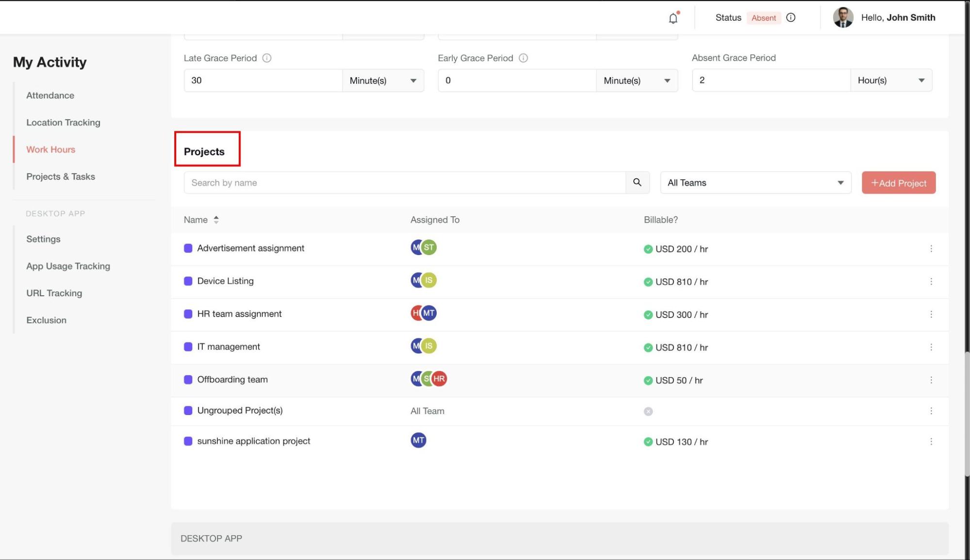970x560 pixels.
Task: Click HR team assignment purple color square
Action: click(188, 314)
